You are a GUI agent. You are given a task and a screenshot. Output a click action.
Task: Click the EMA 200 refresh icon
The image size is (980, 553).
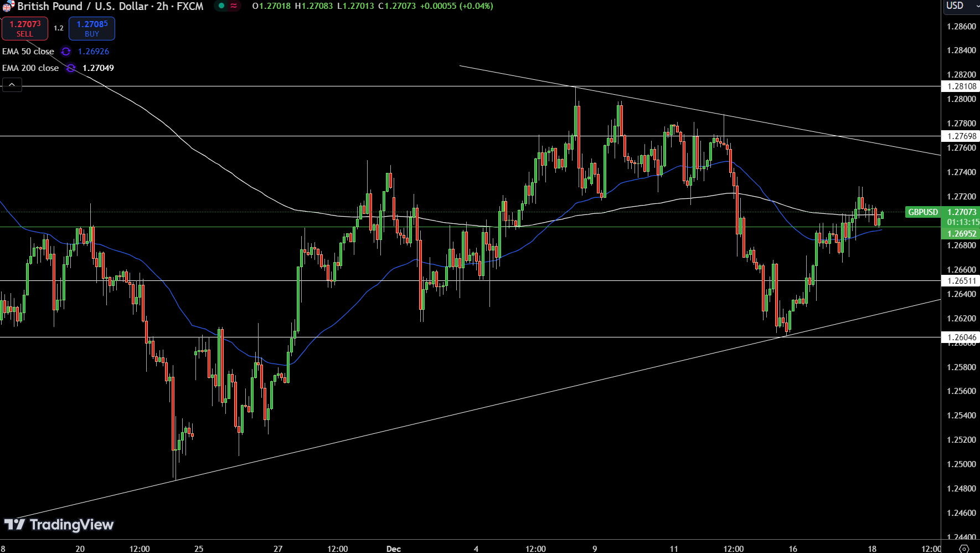click(x=71, y=68)
